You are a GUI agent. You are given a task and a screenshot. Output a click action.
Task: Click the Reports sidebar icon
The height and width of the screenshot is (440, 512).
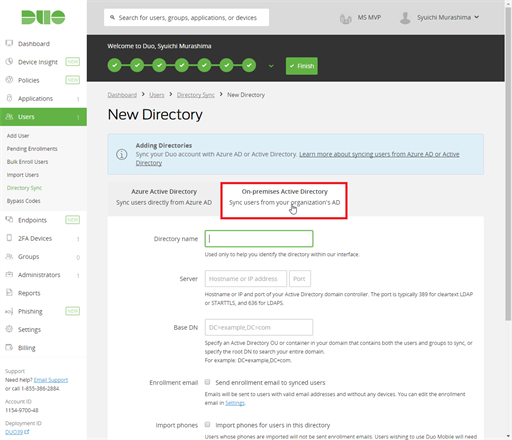pos(9,293)
